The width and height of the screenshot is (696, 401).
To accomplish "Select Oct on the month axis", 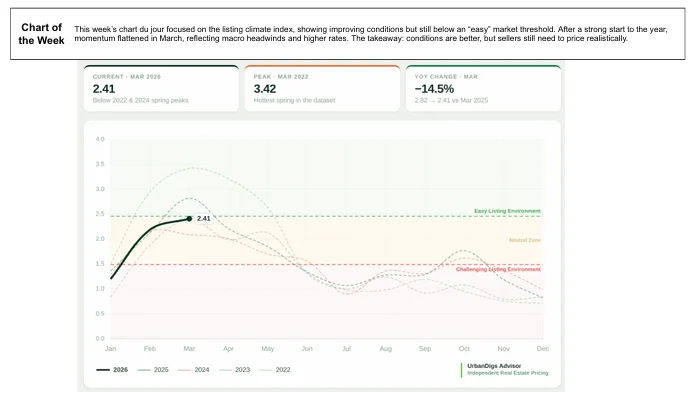I will click(464, 348).
